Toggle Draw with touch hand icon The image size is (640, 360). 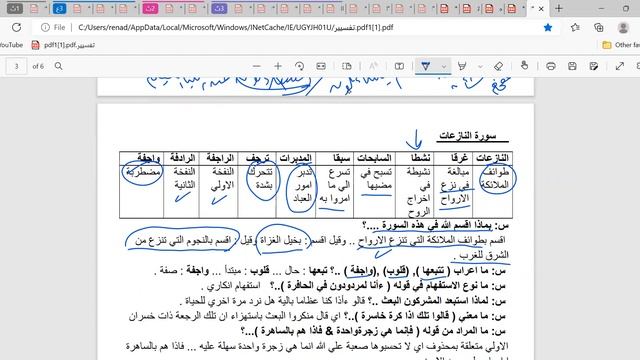[524, 66]
